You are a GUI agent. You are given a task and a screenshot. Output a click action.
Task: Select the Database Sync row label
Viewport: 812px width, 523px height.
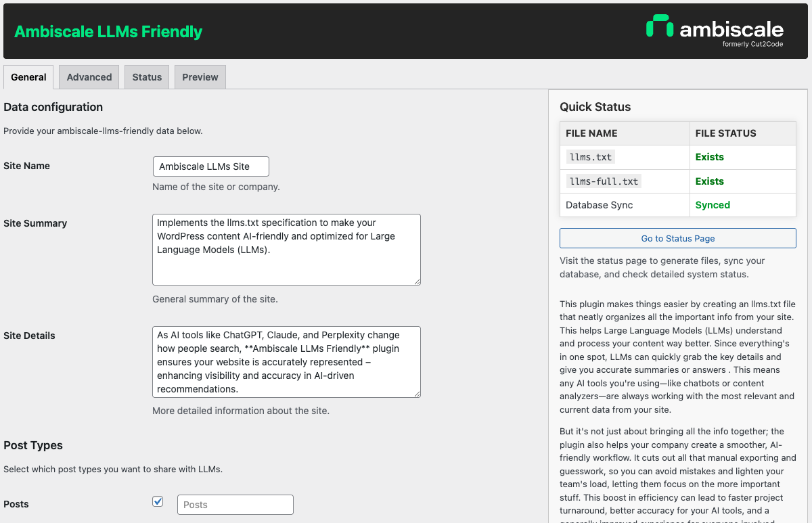[x=600, y=205]
